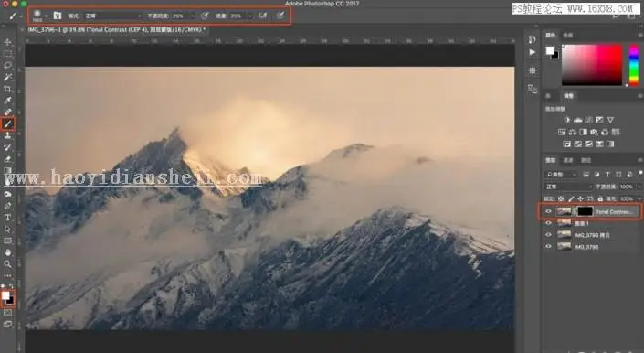
Task: Open the Actions panel play icon
Action: point(533,52)
